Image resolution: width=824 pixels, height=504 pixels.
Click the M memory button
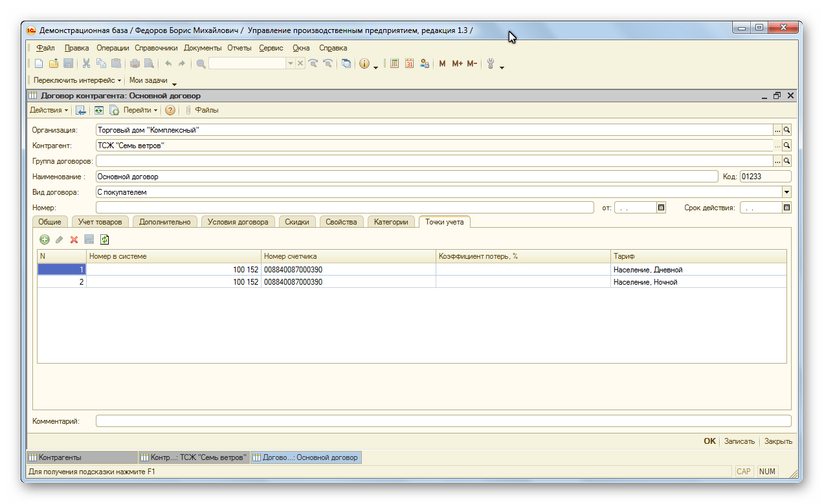442,63
